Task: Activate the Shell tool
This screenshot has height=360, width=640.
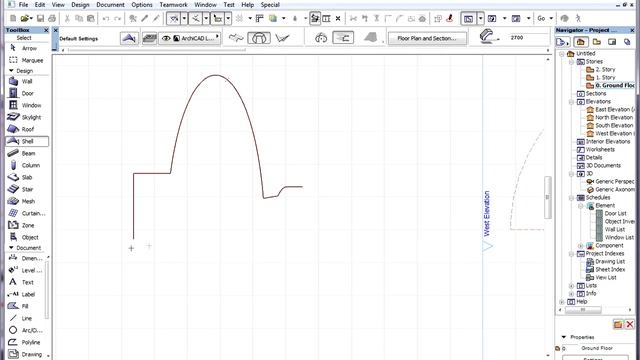Action: pyautogui.click(x=27, y=141)
